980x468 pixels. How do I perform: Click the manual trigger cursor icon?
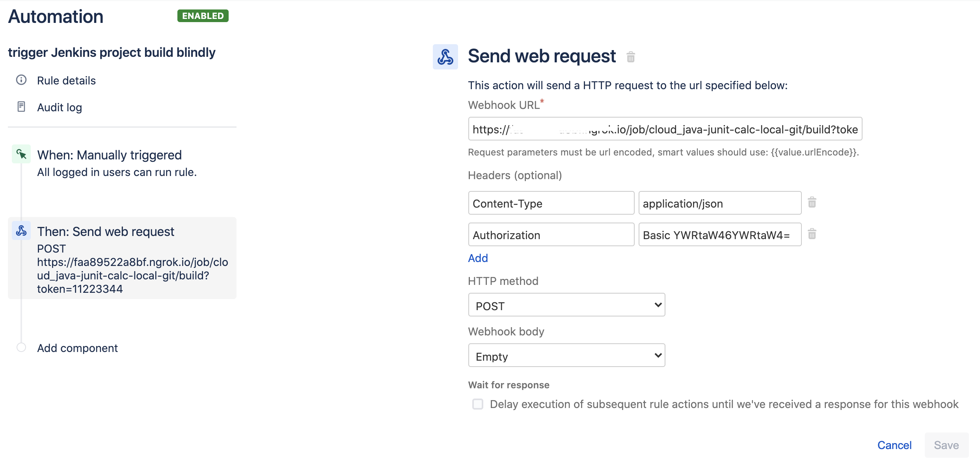[x=21, y=154]
